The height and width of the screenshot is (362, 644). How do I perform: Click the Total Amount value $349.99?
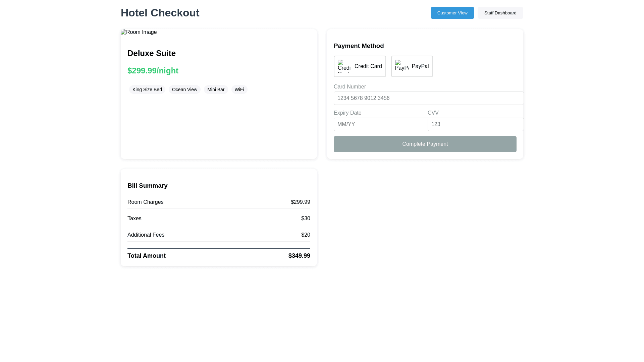[x=299, y=256]
